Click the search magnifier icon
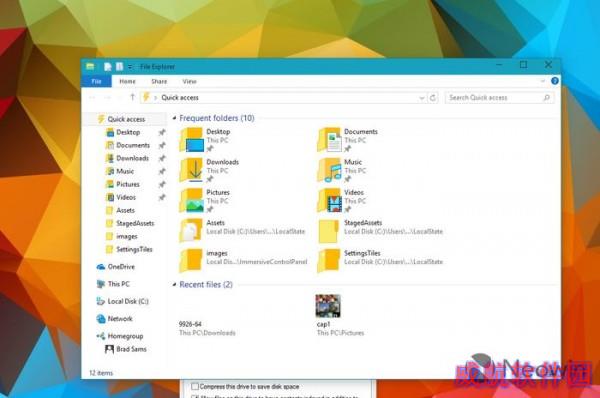Screen dimensions: 600x398 pos(547,98)
